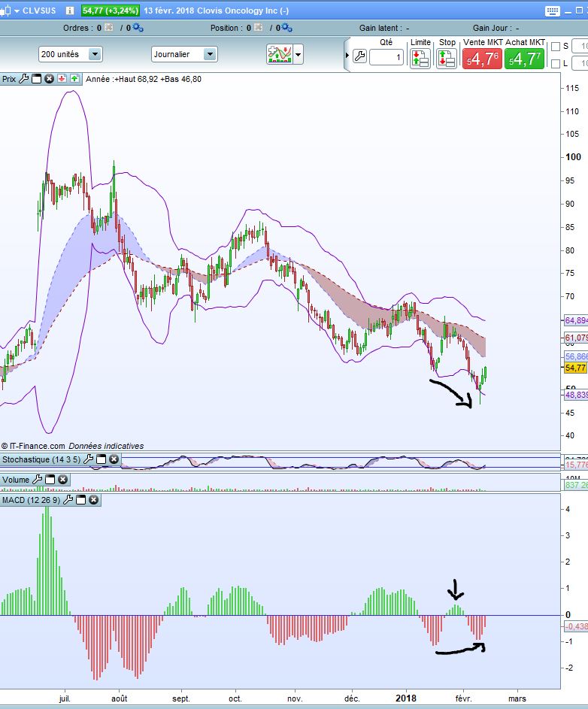588x709 pixels.
Task: Remove the Prix panel with its X icon
Action: [x=50, y=79]
